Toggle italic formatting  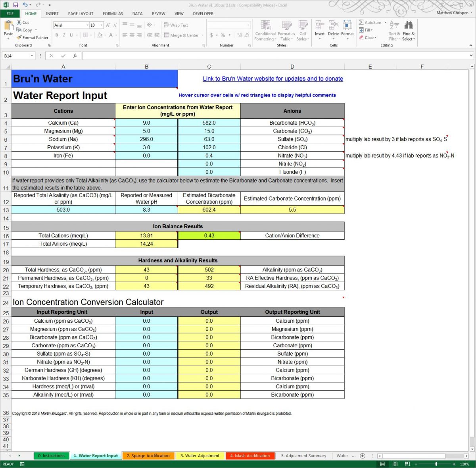(x=63, y=35)
